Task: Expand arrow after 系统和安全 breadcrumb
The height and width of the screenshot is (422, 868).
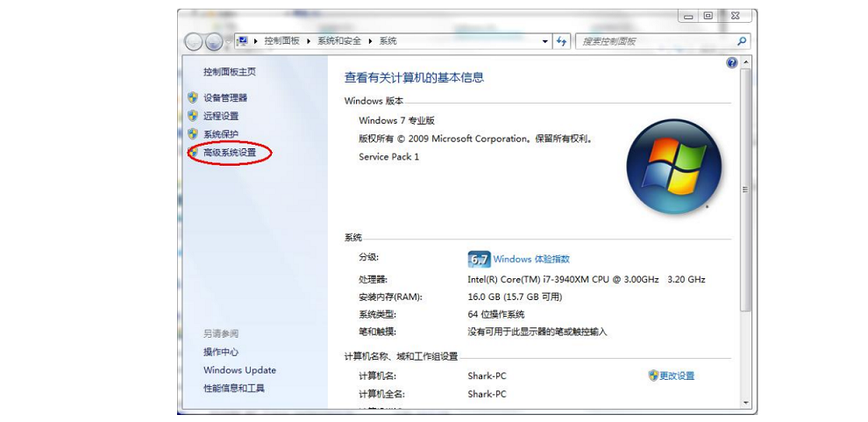Action: tap(371, 41)
